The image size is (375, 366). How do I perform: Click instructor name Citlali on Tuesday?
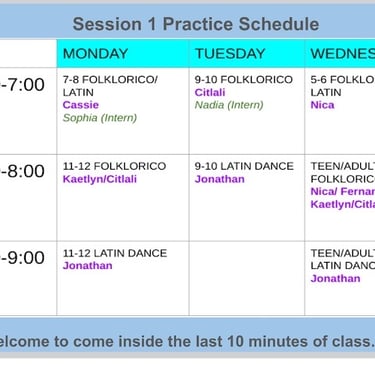pyautogui.click(x=210, y=92)
